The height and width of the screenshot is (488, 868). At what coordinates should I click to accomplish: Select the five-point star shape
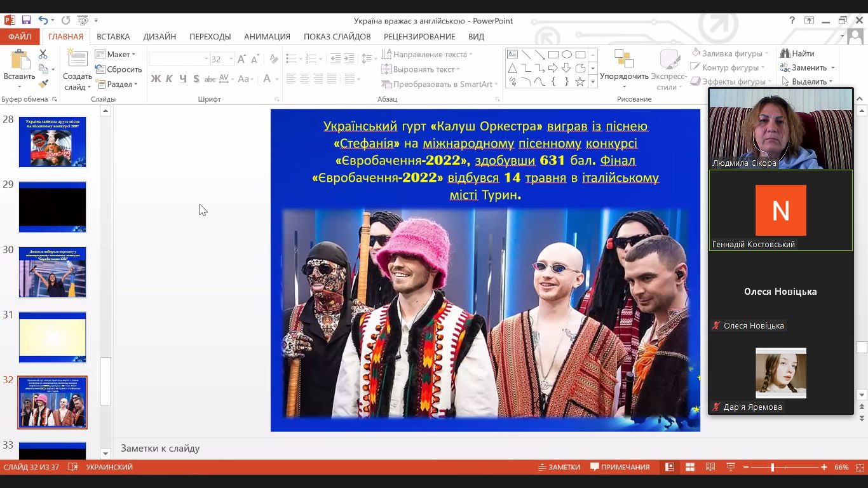580,81
